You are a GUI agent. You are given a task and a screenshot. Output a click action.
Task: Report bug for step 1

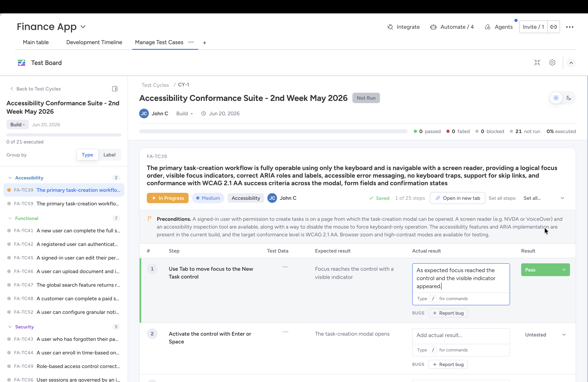(x=448, y=313)
